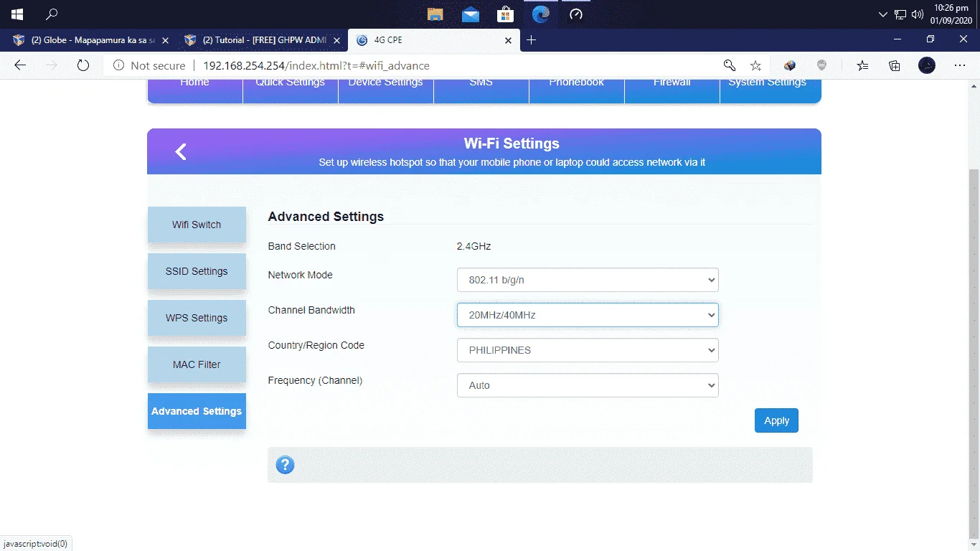Open the WPS Settings section
Viewport: 980px width, 551px height.
tap(197, 318)
